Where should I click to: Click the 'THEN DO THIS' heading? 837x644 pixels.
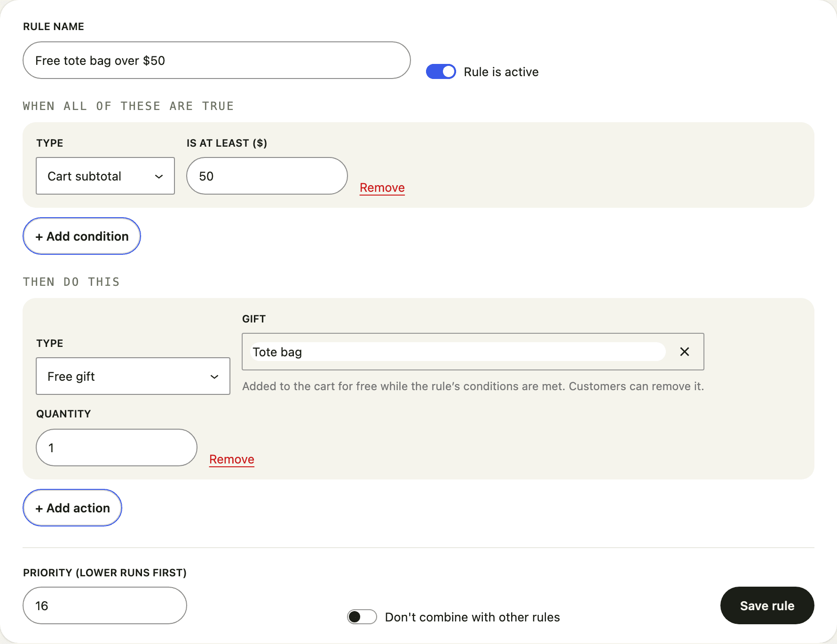(x=71, y=282)
